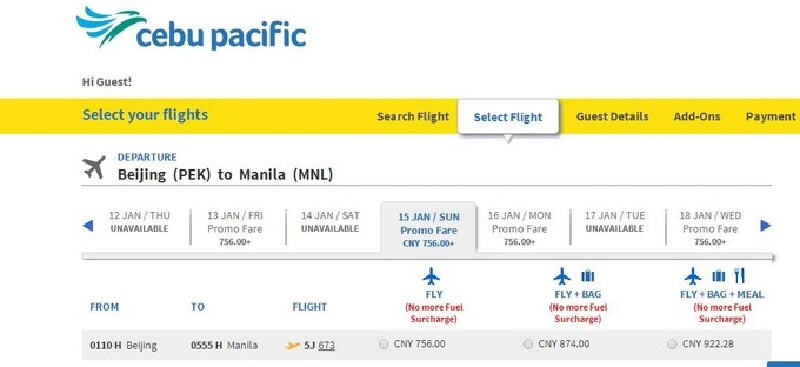Viewport: 800px width, 367px height.
Task: Pick the 18 JAN / WED Promo Fare date
Action: click(x=710, y=228)
